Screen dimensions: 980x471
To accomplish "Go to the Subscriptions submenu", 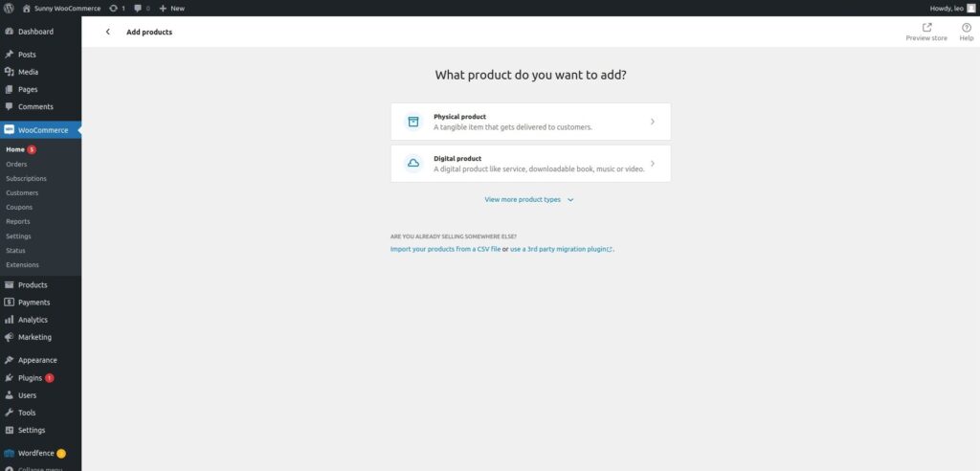I will coord(26,178).
